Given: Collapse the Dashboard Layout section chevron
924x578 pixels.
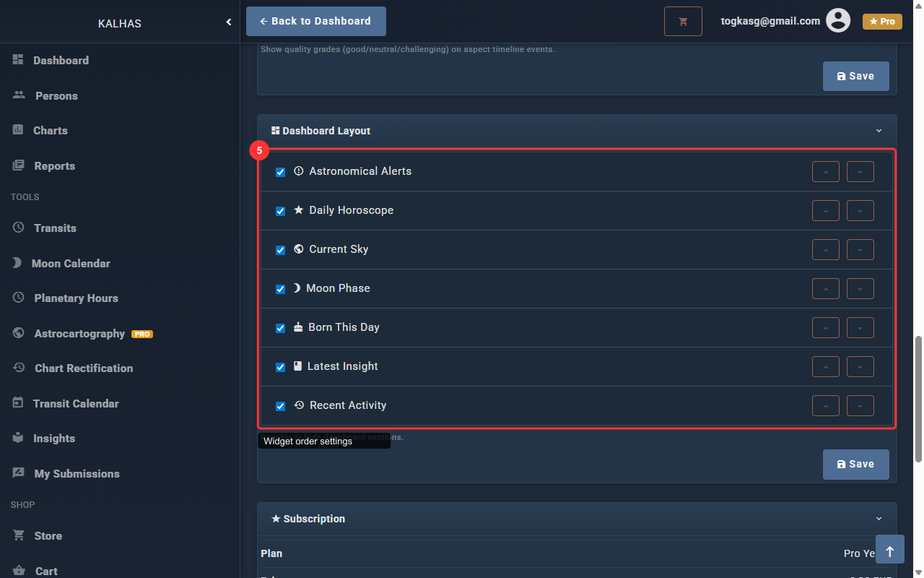Looking at the screenshot, I should coord(879,131).
